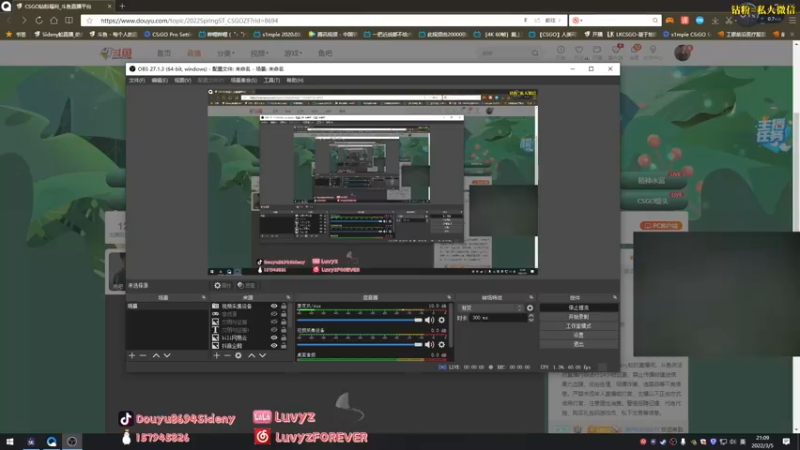Open the microphone channel's audio settings gear
This screenshot has width=800, height=450.
tap(441, 320)
